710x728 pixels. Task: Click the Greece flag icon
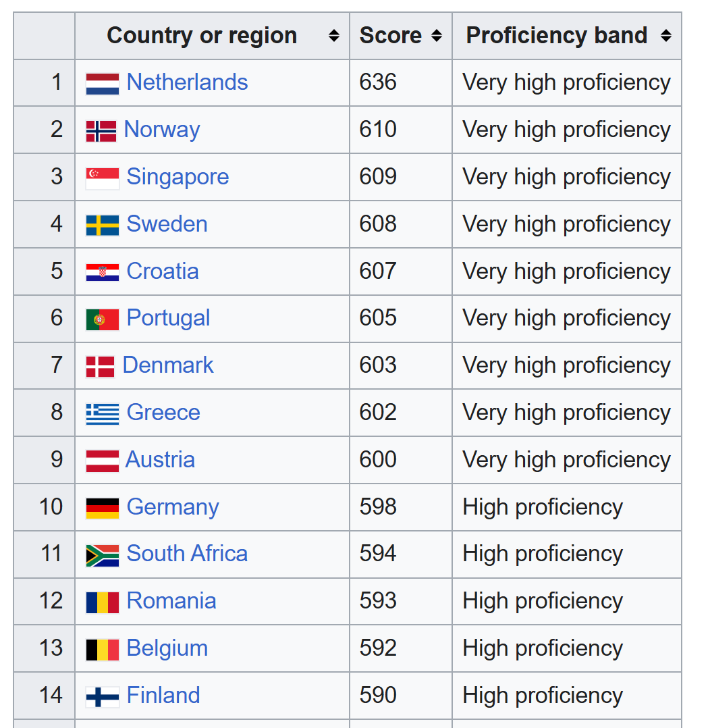(103, 413)
